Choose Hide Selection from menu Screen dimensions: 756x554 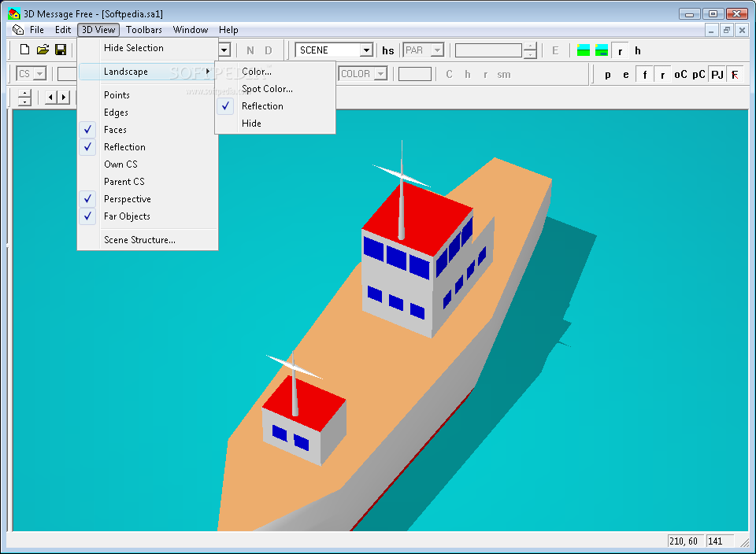[x=147, y=48]
